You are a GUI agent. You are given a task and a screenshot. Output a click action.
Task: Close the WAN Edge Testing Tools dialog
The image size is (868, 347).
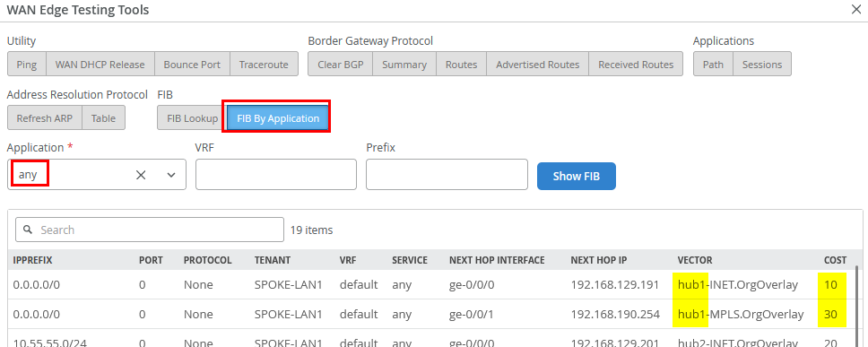[855, 9]
